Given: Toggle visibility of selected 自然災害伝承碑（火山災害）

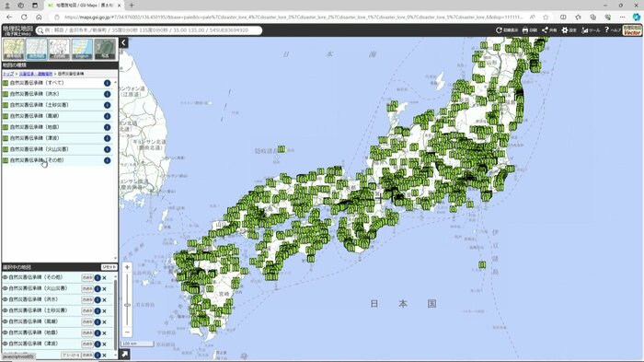Looking at the screenshot, I should tap(6, 288).
